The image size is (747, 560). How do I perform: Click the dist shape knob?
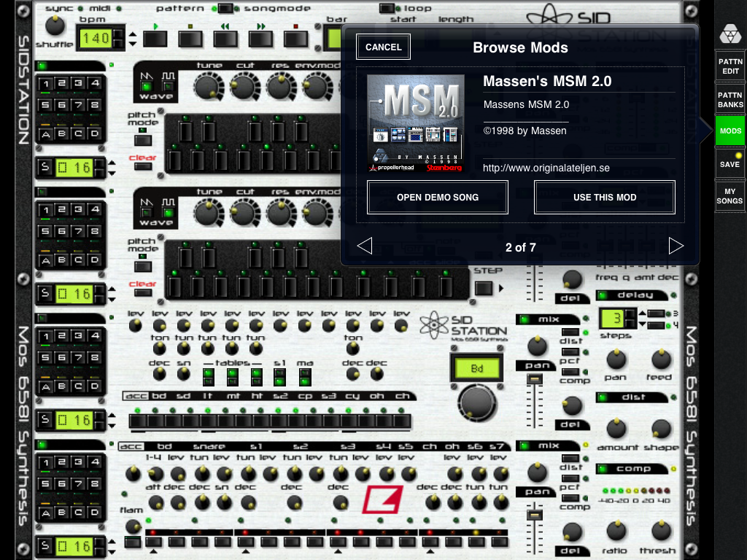661,429
